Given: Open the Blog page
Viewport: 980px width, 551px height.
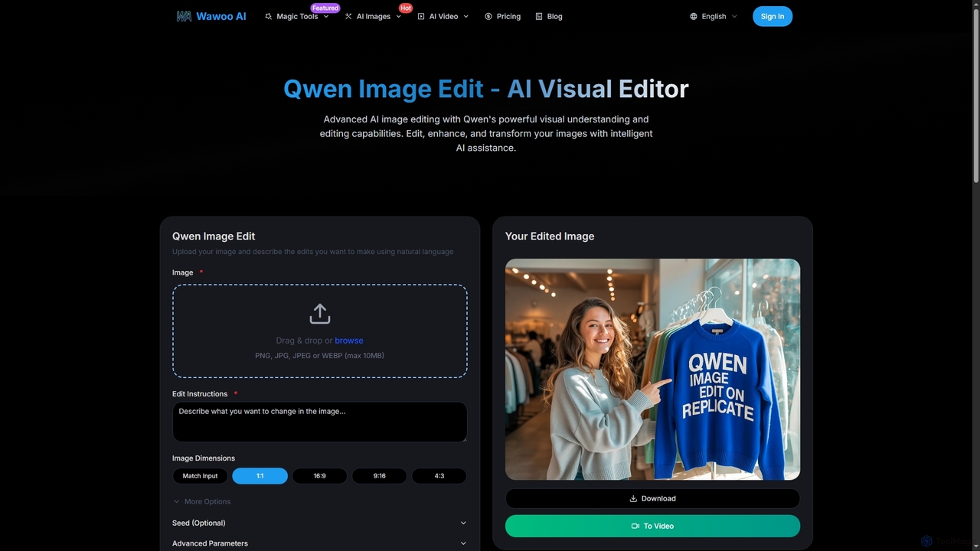Looking at the screenshot, I should [x=549, y=16].
